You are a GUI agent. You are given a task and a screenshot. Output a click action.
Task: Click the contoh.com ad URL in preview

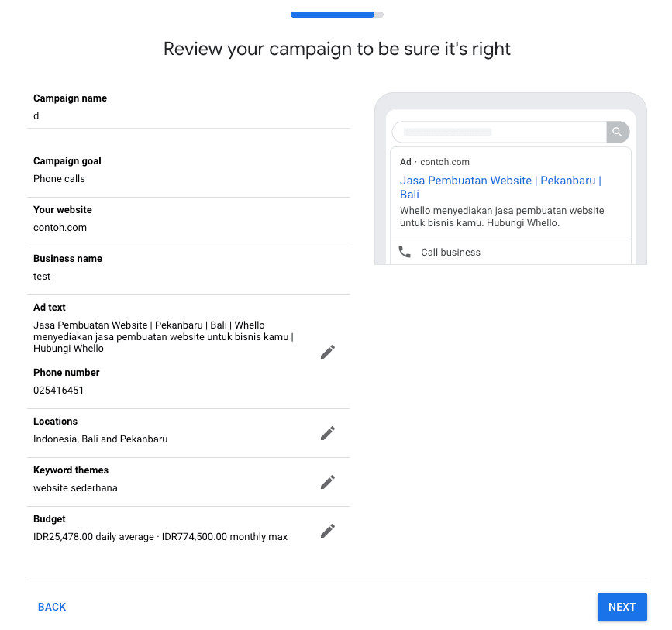pyautogui.click(x=444, y=162)
